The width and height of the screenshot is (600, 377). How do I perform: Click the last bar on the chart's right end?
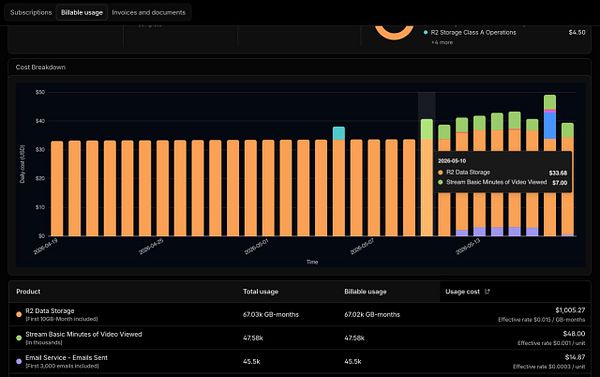click(567, 180)
